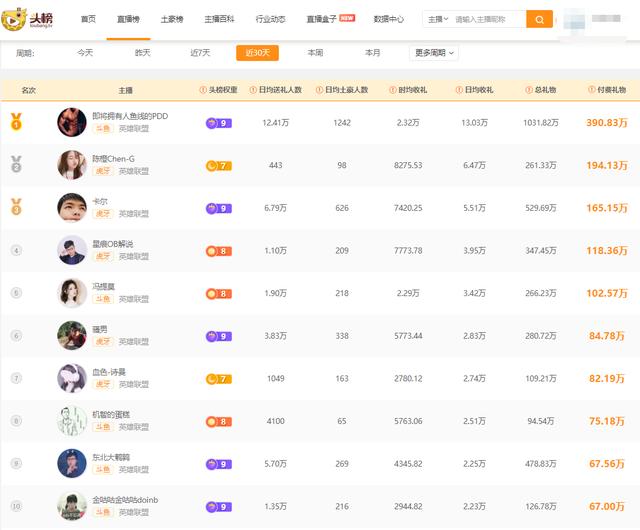This screenshot has width=640, height=530.
Task: Click info icon beside 日均送礼人数 header
Action: pos(253,90)
